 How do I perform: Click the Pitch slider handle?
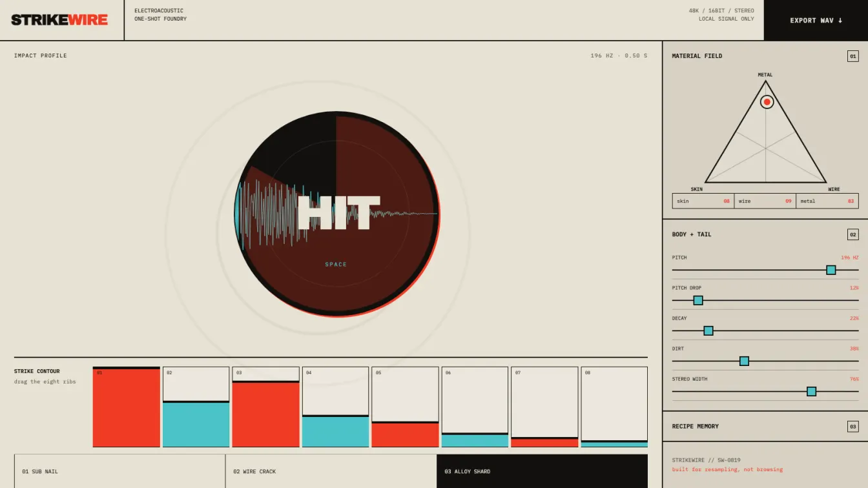[x=831, y=270]
